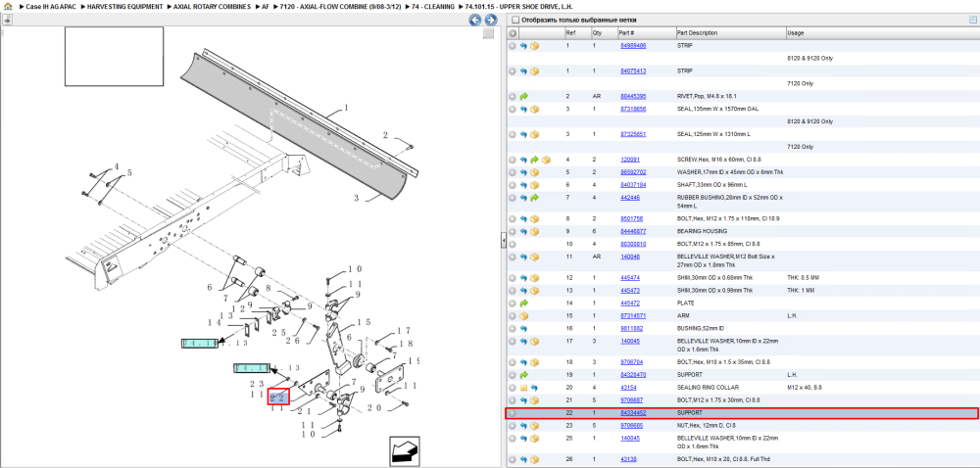Toggle the circle selector for part 84075413
The image size is (980, 468).
click(x=513, y=71)
